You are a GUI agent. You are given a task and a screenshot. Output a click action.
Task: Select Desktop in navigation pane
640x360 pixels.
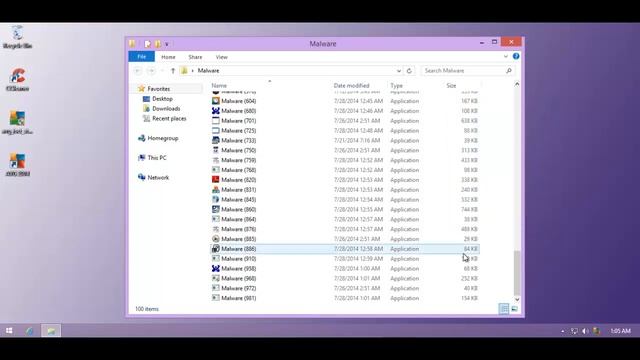point(162,99)
